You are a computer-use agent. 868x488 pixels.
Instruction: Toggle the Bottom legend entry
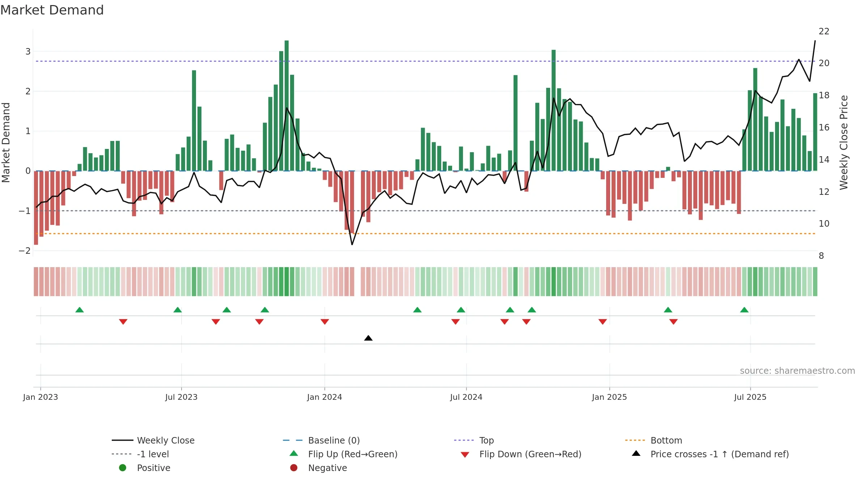(654, 440)
